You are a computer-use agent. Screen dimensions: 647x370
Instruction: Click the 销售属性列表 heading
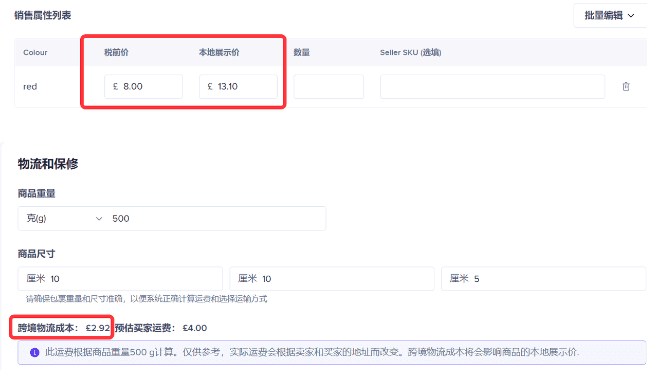[43, 15]
